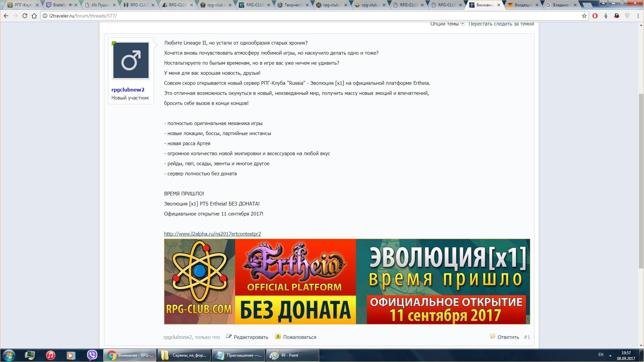Click the line '- новая расса Артея'
Screen dimensions: 644x362
click(x=187, y=143)
